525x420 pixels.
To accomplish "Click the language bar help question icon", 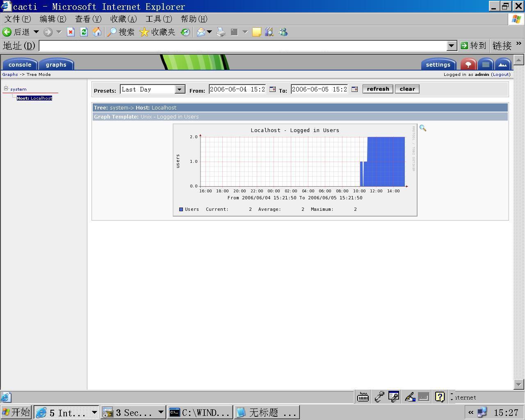I will pos(440,397).
